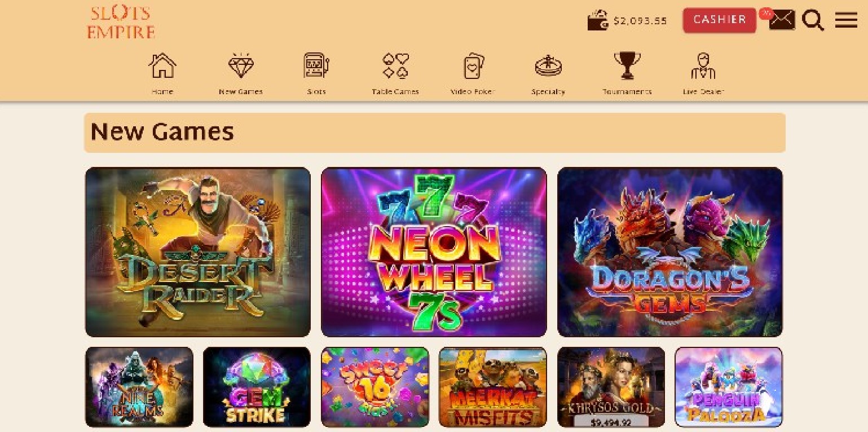
Task: Open the Neon Wheel 7s game
Action: [434, 252]
